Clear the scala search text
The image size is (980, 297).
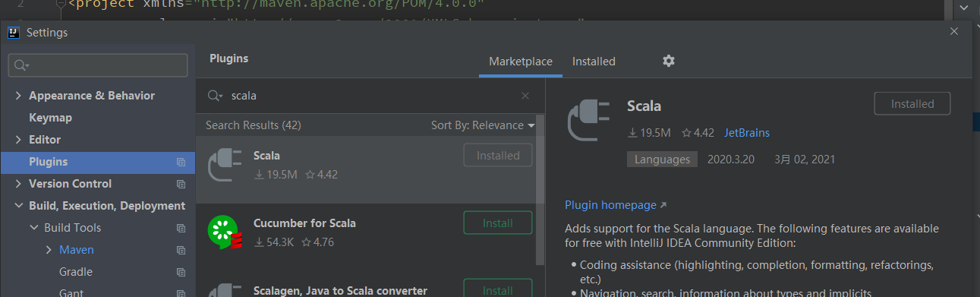(525, 96)
